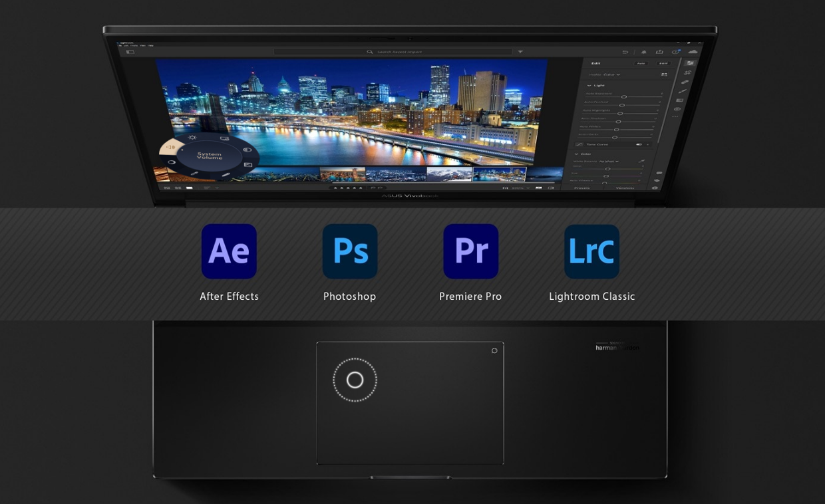This screenshot has height=504, width=825.
Task: Open the Versions tab at panel bottom
Action: [x=625, y=188]
